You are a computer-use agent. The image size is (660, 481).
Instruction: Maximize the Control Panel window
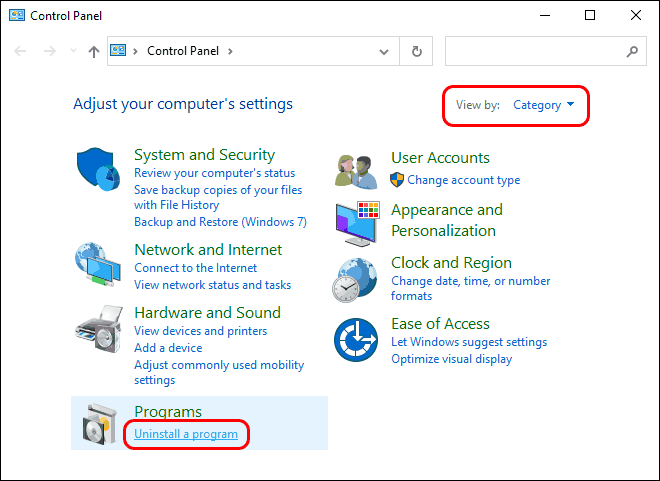coord(590,16)
